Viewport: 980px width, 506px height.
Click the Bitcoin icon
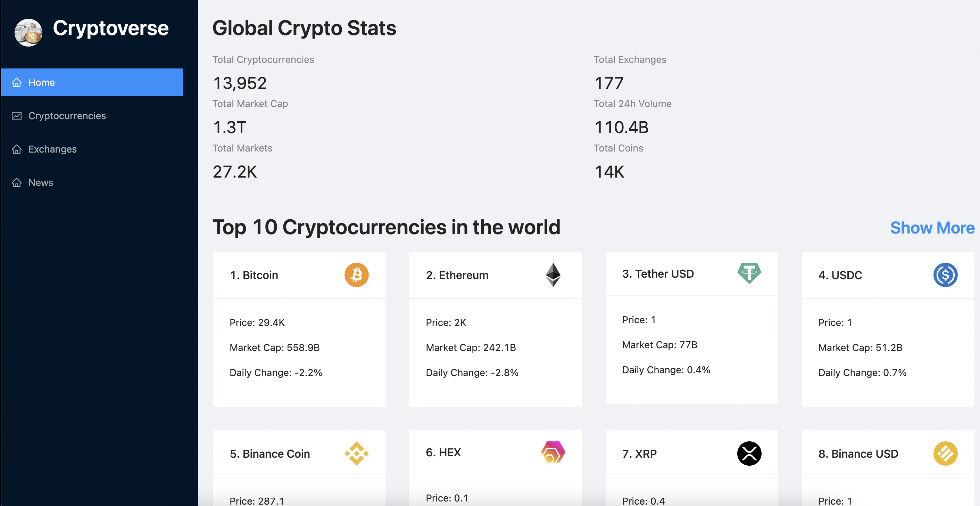pyautogui.click(x=357, y=275)
